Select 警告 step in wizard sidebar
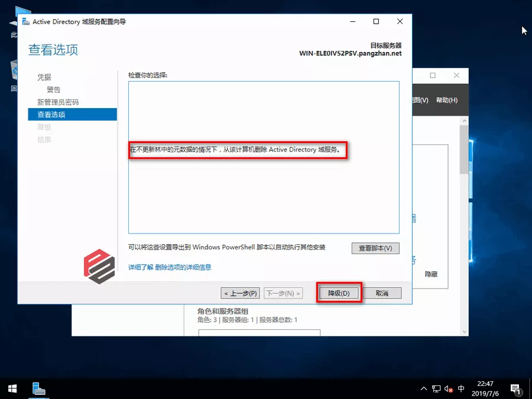This screenshot has width=532, height=399. tap(53, 90)
